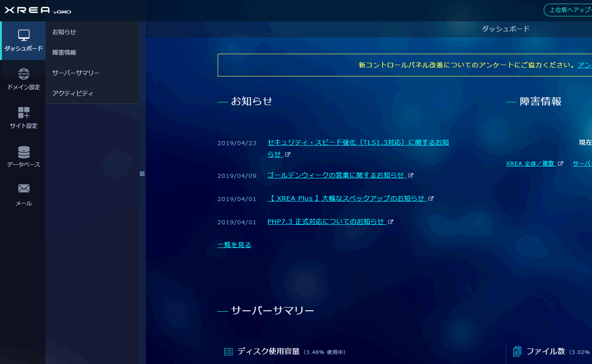Open the TLS1.3 security announcement link
592x364 pixels.
click(x=358, y=142)
